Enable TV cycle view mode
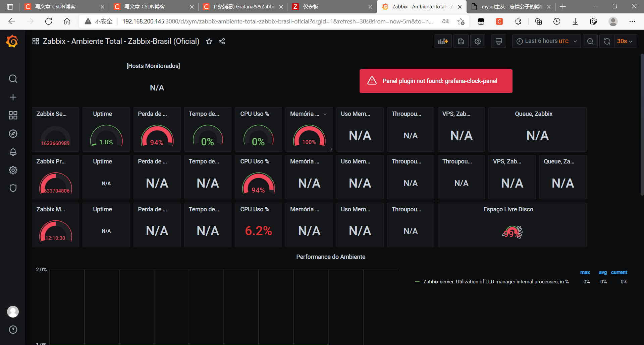This screenshot has height=345, width=644. [498, 41]
